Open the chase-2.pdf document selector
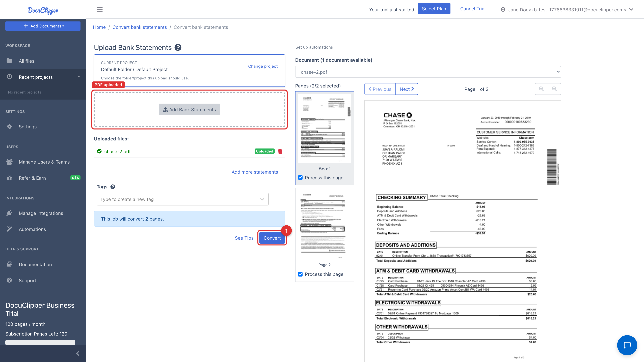 pyautogui.click(x=428, y=72)
